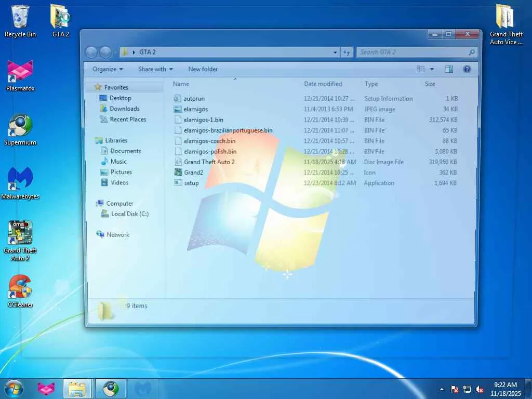Click the New folder button
The height and width of the screenshot is (399, 532).
203,69
